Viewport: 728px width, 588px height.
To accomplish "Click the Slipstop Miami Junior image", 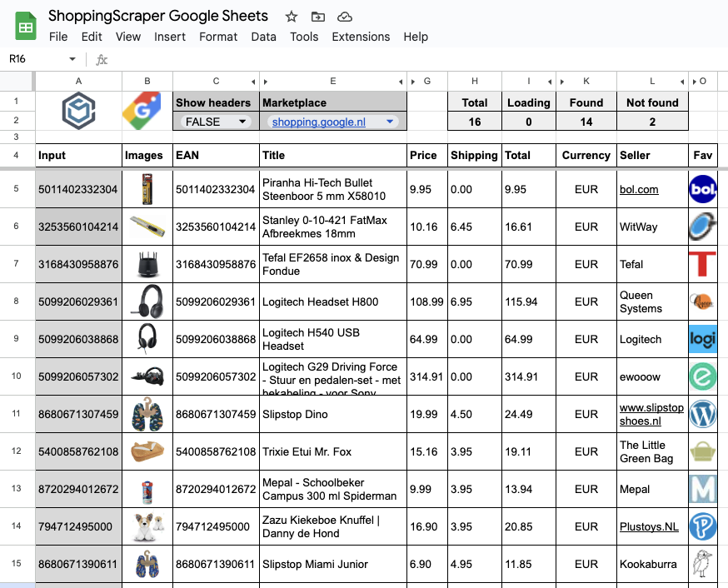I will (147, 564).
